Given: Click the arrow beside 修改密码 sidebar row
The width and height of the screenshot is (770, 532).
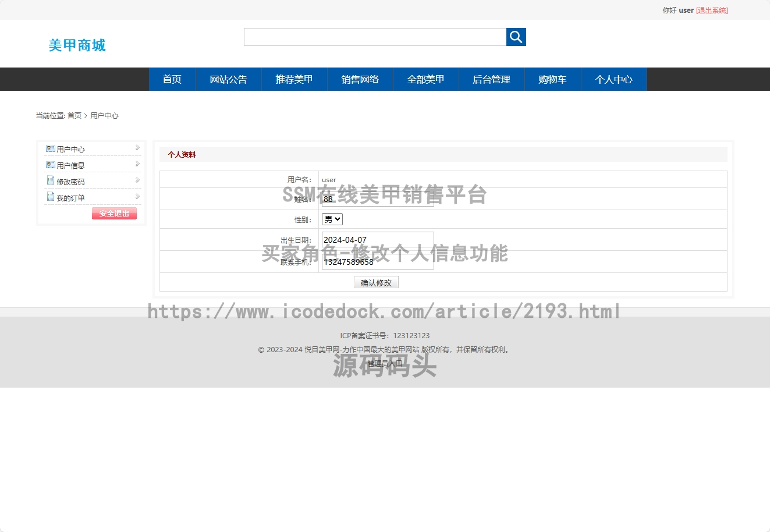Looking at the screenshot, I should (137, 180).
